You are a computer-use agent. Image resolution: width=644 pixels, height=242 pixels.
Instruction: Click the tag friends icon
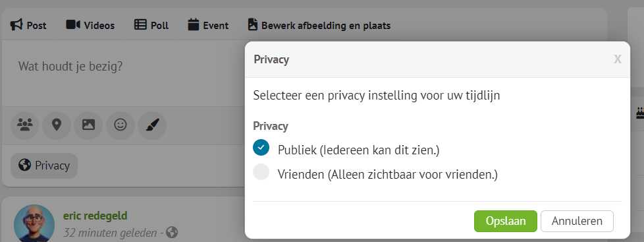point(25,124)
